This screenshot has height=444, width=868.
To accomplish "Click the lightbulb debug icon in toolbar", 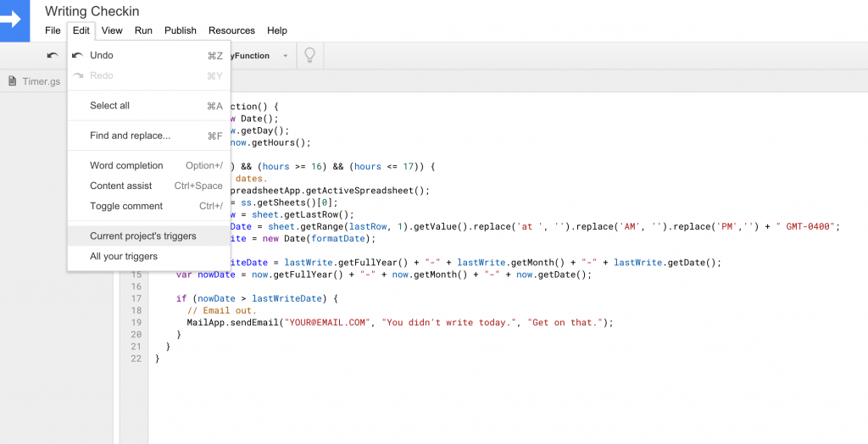I will pyautogui.click(x=309, y=56).
